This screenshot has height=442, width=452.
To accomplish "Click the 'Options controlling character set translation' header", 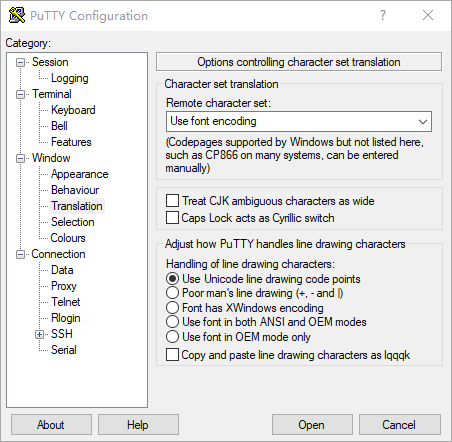I will tap(299, 62).
